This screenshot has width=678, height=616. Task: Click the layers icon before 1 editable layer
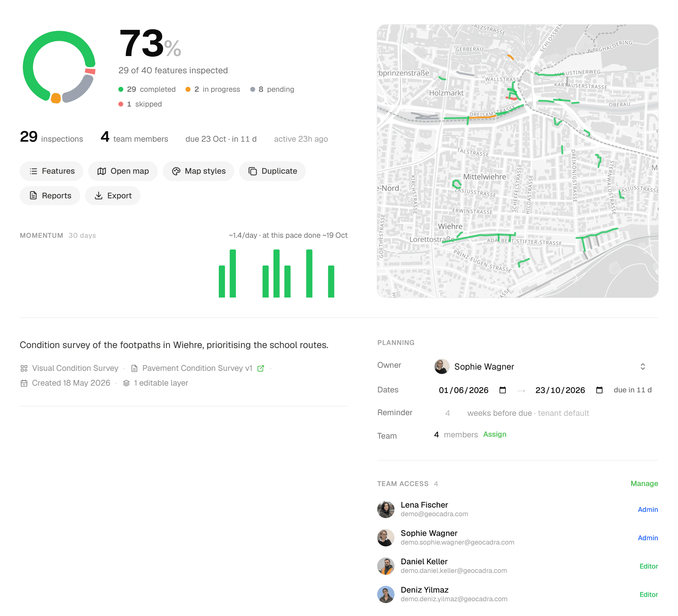(x=126, y=383)
